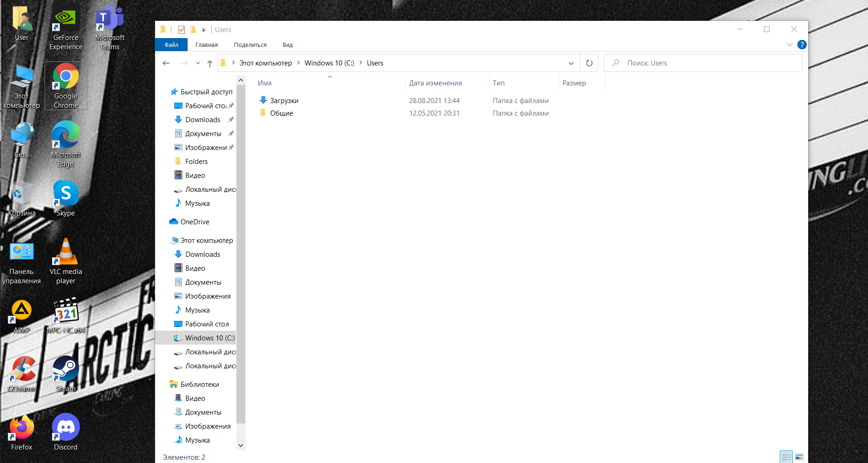Screen dimensions: 868x463
Task: Open Explorer help question mark icon
Action: click(x=802, y=45)
